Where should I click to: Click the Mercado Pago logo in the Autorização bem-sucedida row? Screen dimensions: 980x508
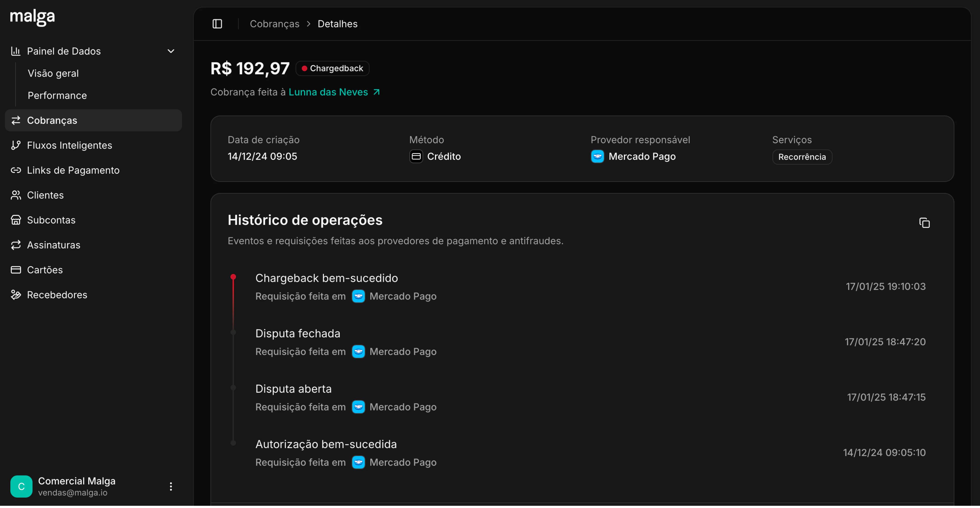[358, 462]
